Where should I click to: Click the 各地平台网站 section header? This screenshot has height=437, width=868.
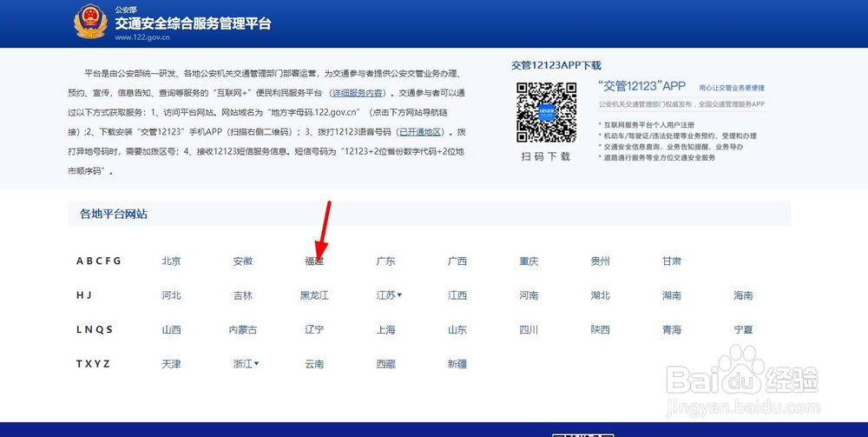(114, 214)
